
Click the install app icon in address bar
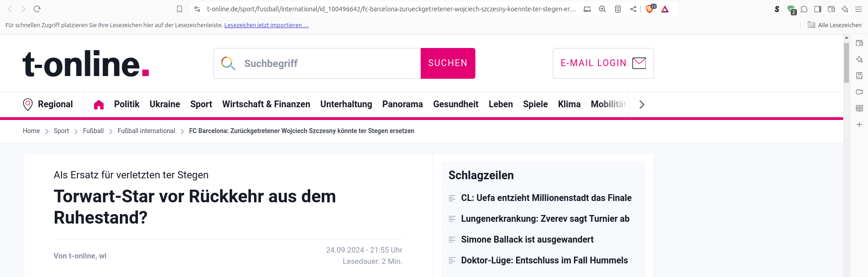[587, 9]
